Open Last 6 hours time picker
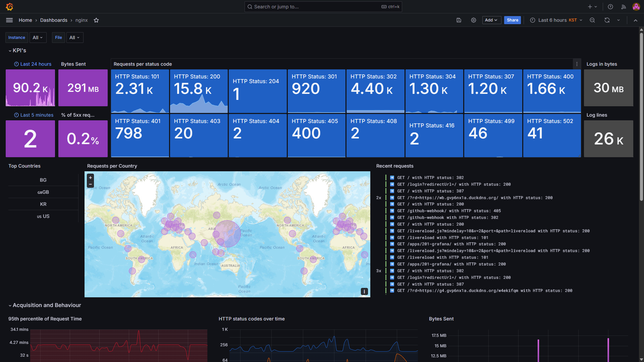 click(556, 20)
